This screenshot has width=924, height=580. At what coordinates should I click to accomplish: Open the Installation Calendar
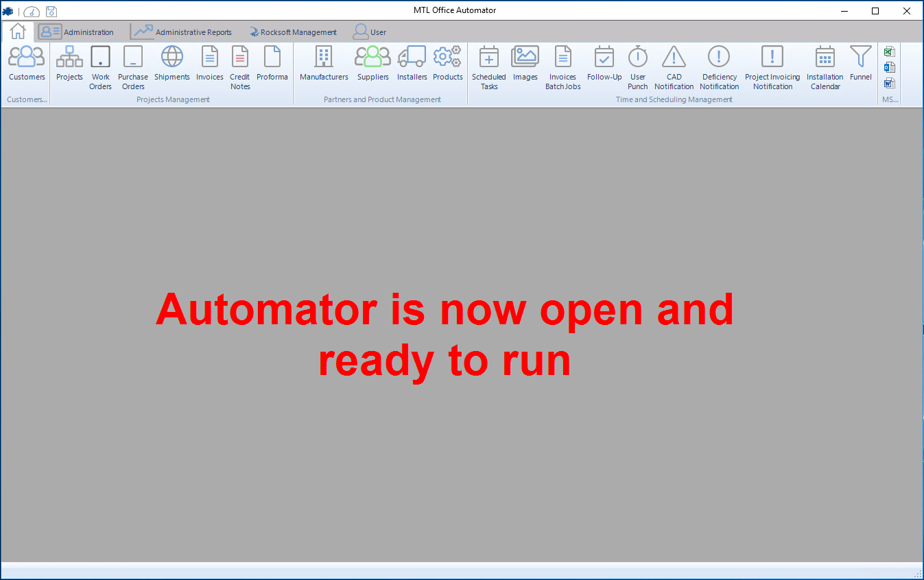[x=825, y=67]
